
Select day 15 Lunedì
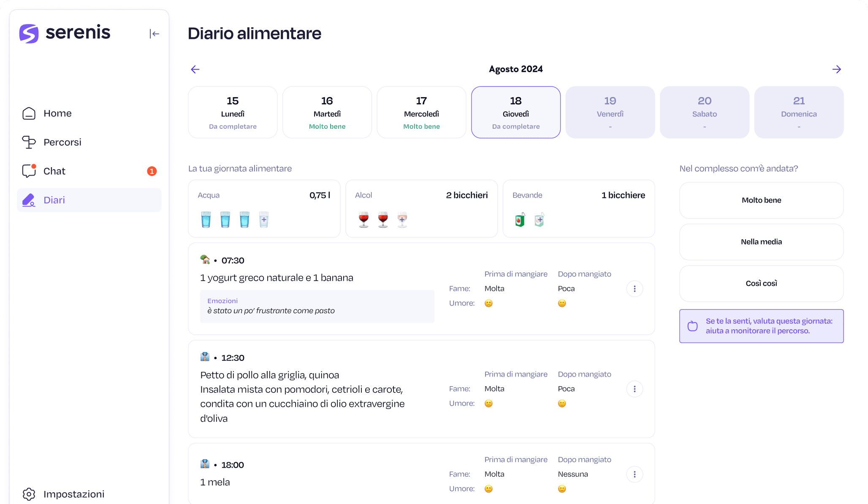(x=233, y=112)
